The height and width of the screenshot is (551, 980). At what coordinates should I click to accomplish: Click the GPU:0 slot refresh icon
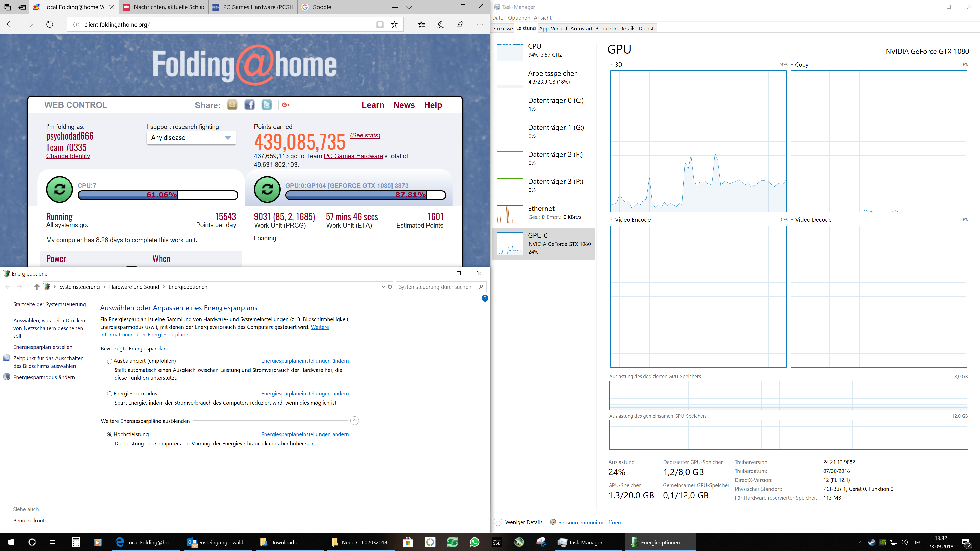(267, 189)
